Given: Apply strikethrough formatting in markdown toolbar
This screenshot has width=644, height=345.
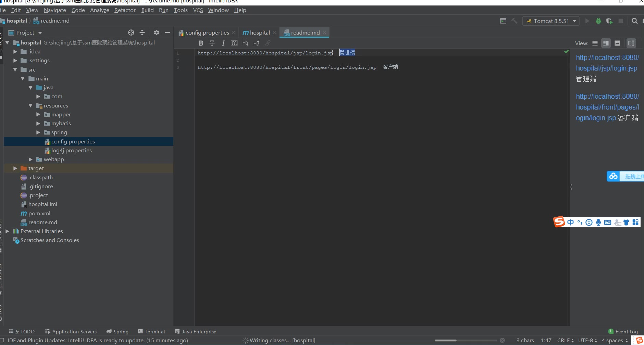Looking at the screenshot, I should tap(212, 43).
